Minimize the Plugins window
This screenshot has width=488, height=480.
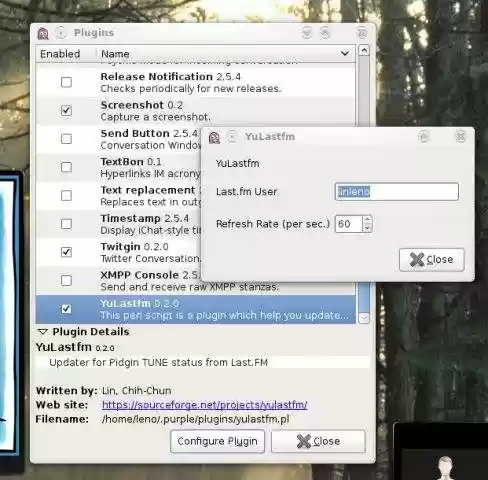pyautogui.click(x=307, y=33)
